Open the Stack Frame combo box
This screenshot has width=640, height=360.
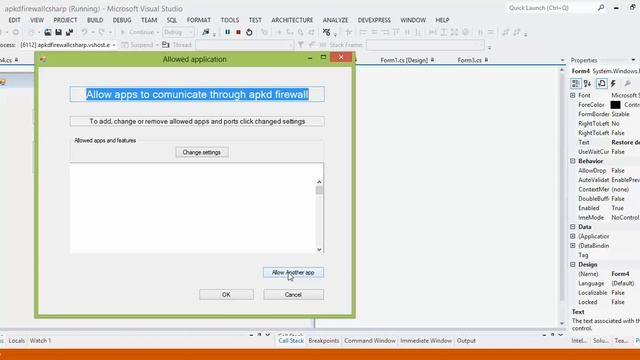click(424, 45)
